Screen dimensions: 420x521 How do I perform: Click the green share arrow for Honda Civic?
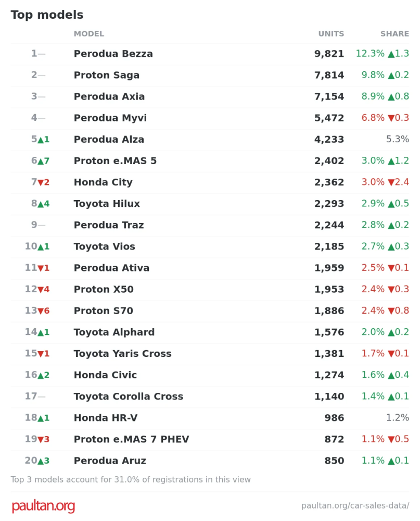tap(391, 375)
